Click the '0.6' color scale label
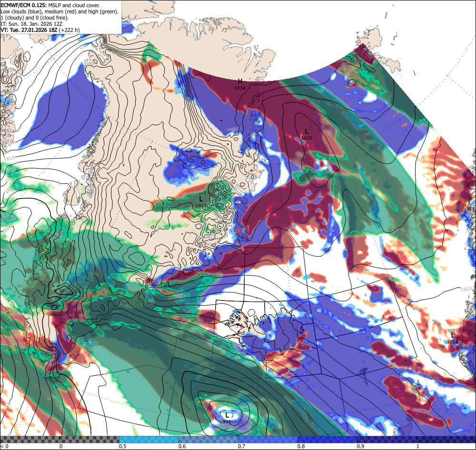Viewport: 476px width, 450px height. click(x=182, y=446)
